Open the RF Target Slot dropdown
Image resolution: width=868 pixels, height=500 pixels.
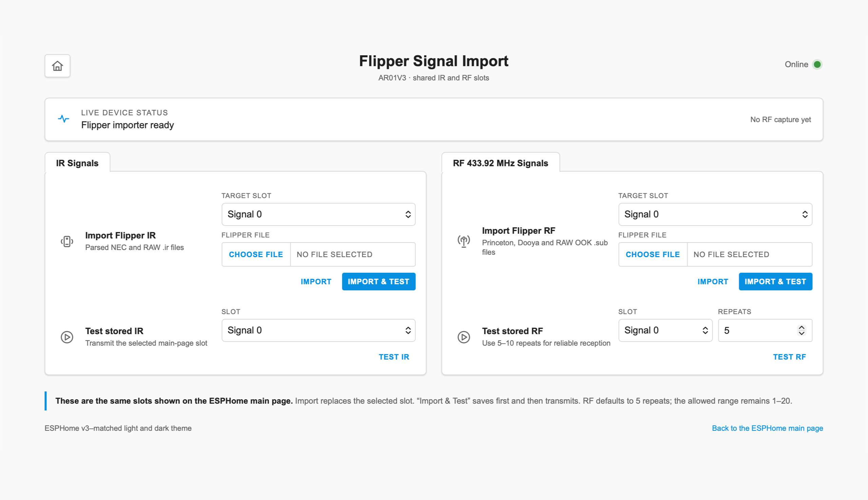pyautogui.click(x=715, y=214)
